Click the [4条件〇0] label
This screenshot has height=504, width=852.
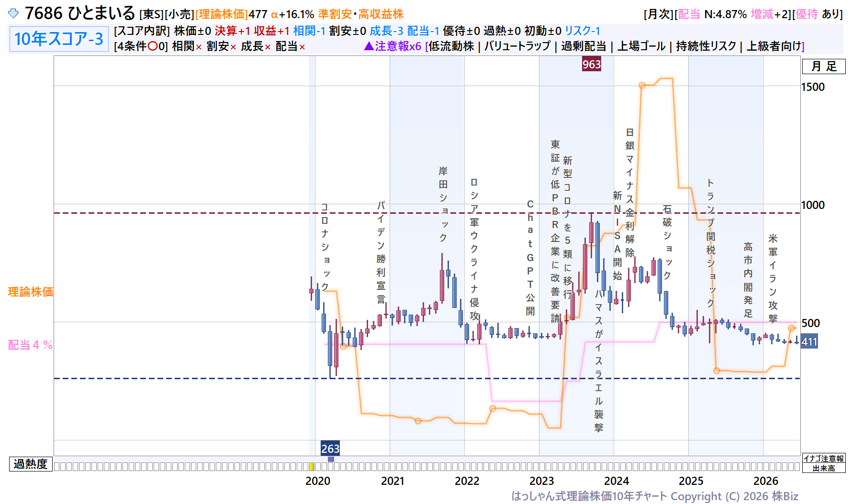pyautogui.click(x=141, y=46)
